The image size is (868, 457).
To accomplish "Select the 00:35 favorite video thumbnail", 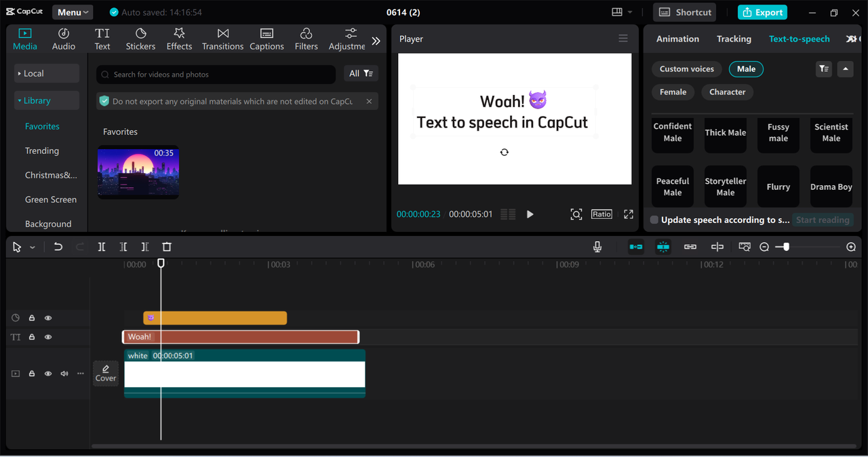I will click(138, 172).
